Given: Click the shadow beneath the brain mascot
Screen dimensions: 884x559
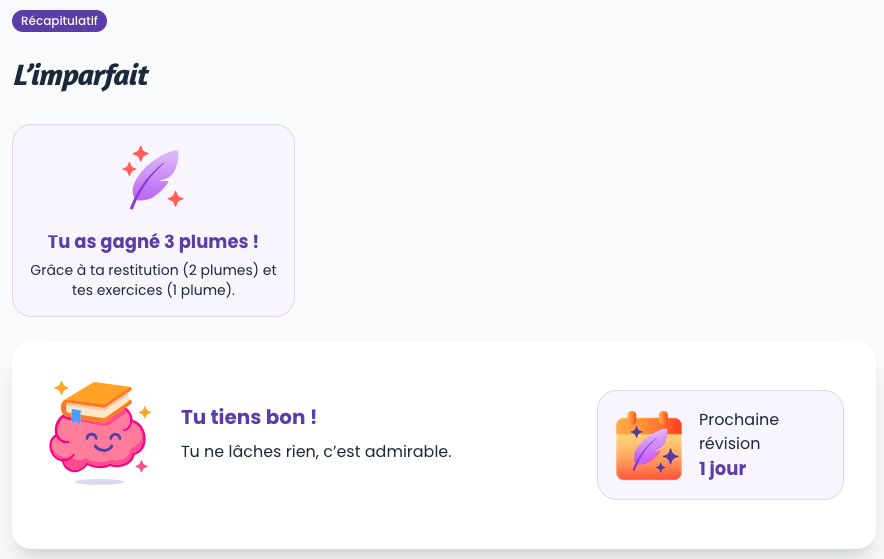Looking at the screenshot, I should tap(99, 482).
